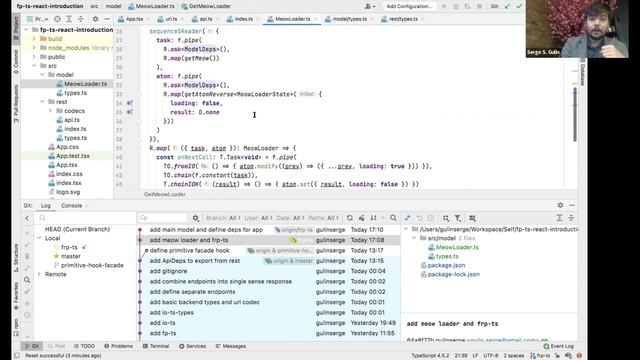
Task: Collapse the Local branches node
Action: pos(39,238)
